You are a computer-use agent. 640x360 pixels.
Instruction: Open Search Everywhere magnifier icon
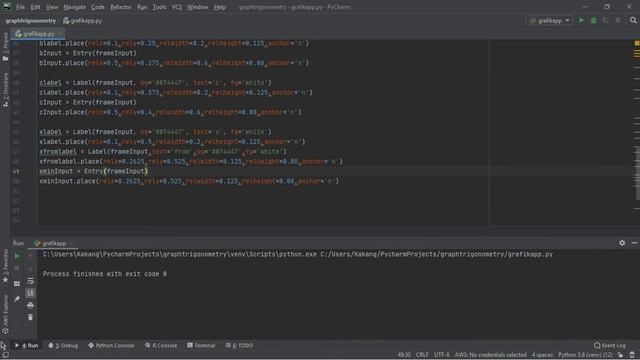(x=633, y=20)
